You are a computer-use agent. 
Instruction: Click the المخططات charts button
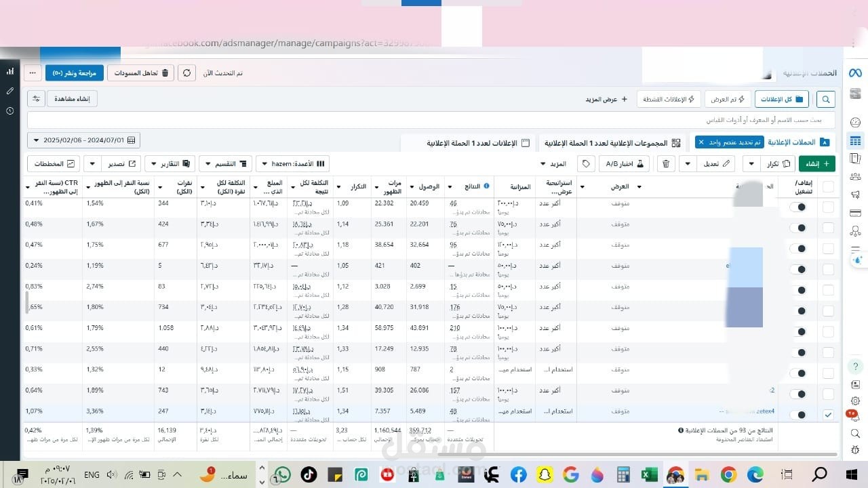[x=54, y=163]
